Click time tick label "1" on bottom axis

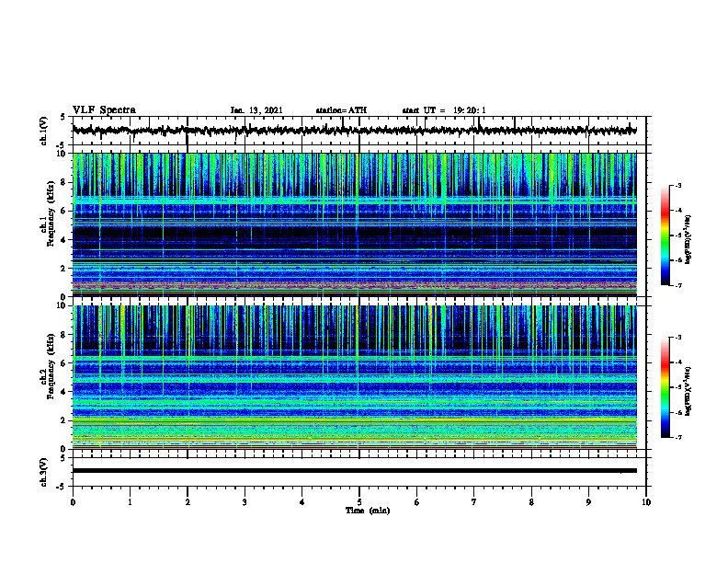pyautogui.click(x=130, y=502)
